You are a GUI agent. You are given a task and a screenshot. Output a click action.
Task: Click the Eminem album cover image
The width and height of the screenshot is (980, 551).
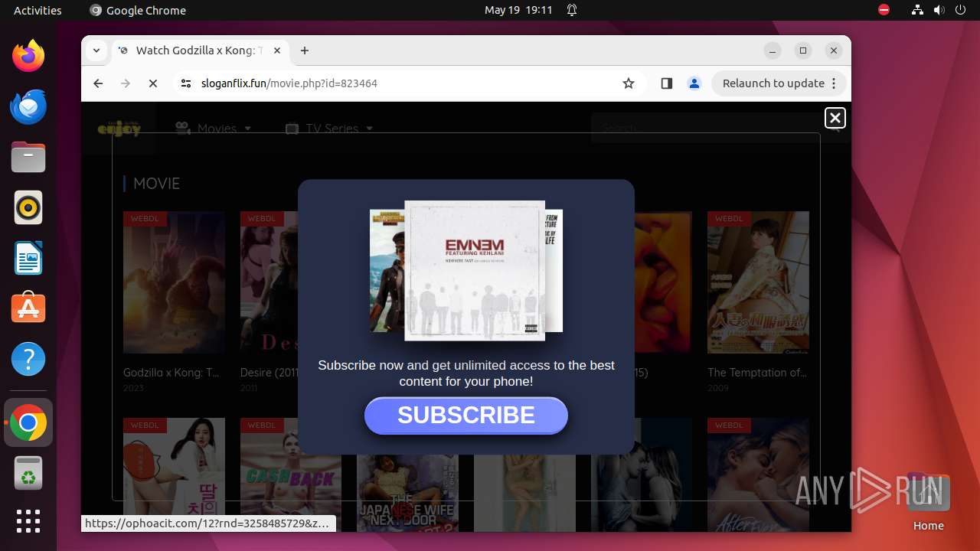(x=475, y=271)
